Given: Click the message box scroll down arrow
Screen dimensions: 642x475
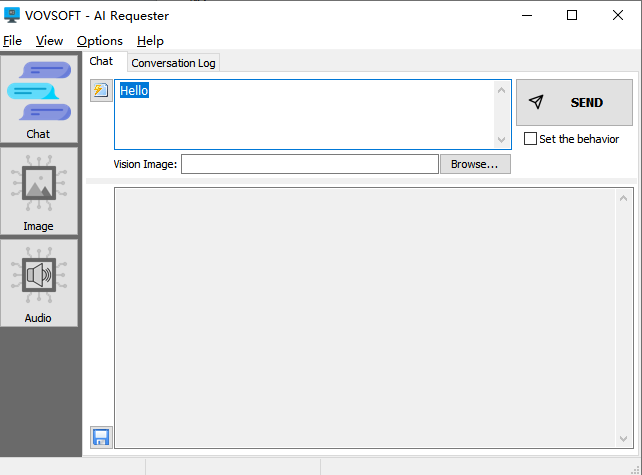Looking at the screenshot, I should [502, 140].
